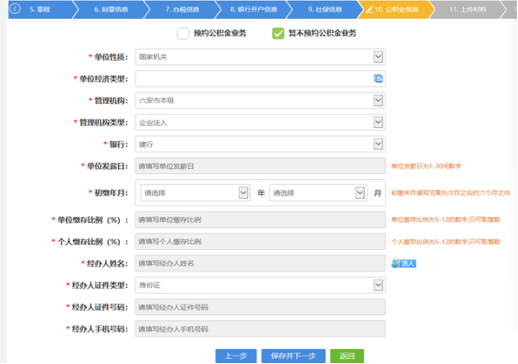Open step 7 办税信息 tab
This screenshot has width=518, height=364.
click(x=182, y=9)
